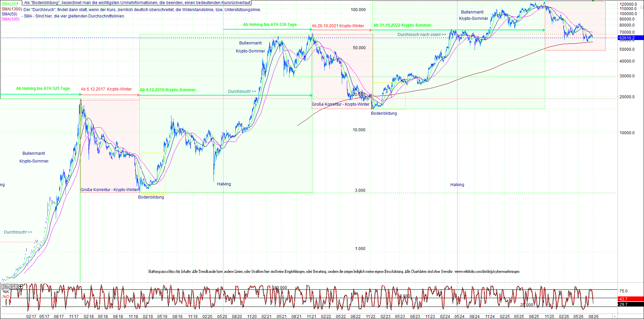Click the 'SMA - Sind hier' explanation line
Screen dimensions: 644x319
click(x=74, y=16)
